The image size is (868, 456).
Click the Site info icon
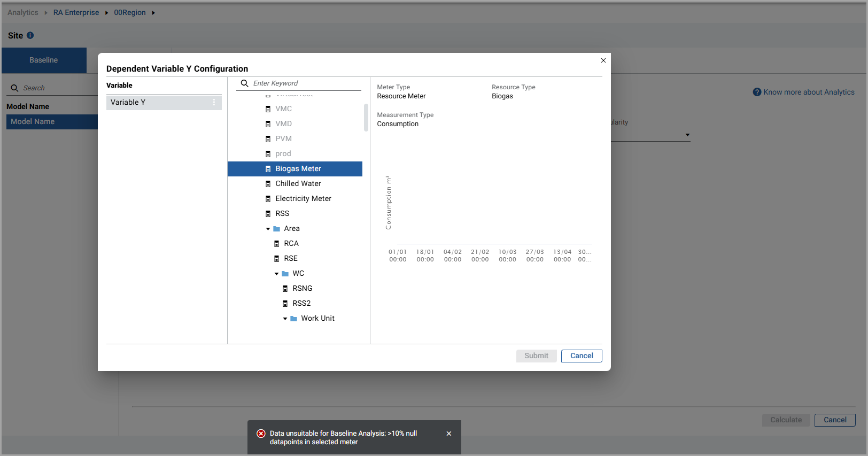point(30,35)
